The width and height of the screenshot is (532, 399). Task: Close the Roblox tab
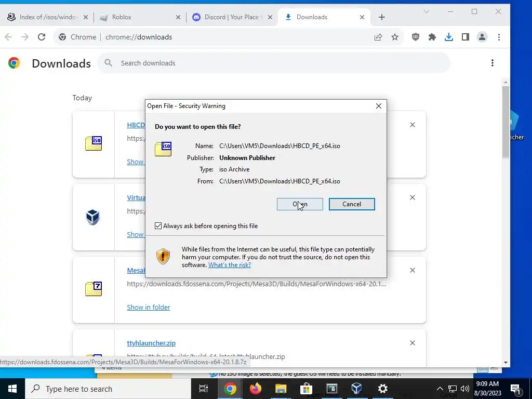pyautogui.click(x=178, y=17)
